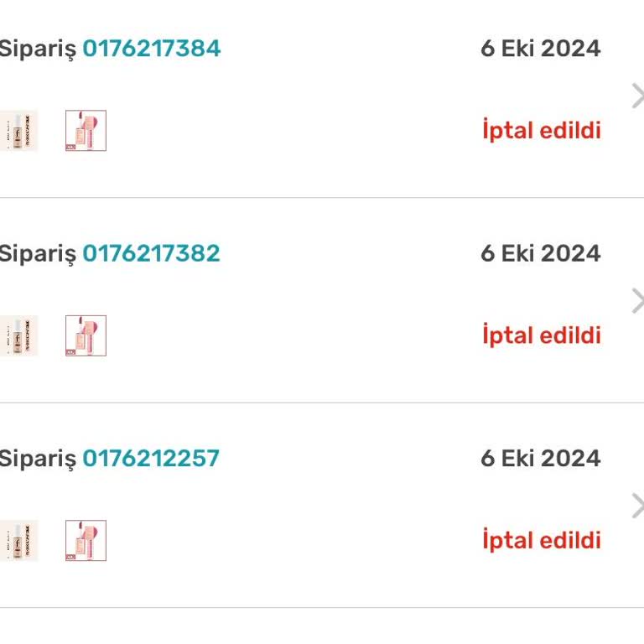View pink lip gloss thumbnail in order 0176217384
The image size is (644, 644).
click(86, 131)
